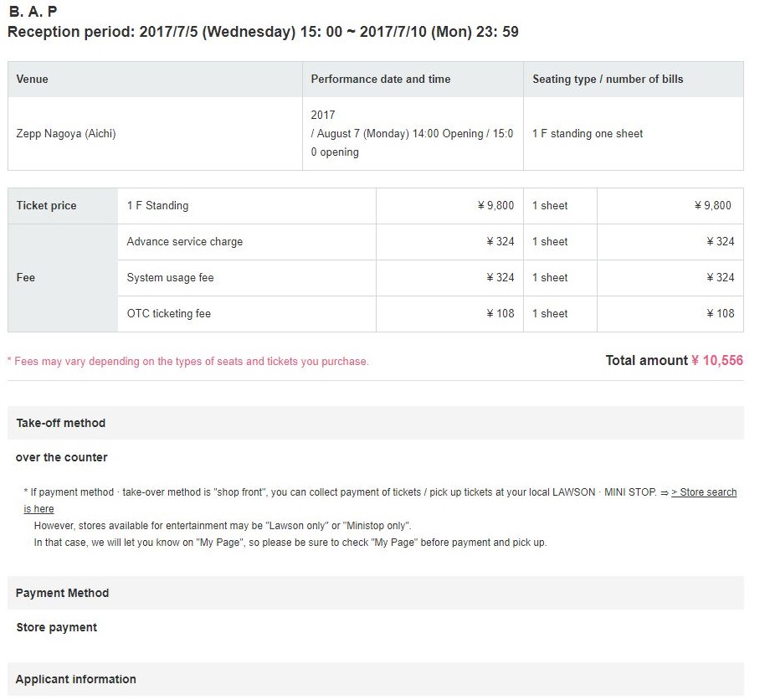Click the Store payment text
Screen dimensions: 770x700
tap(57, 628)
